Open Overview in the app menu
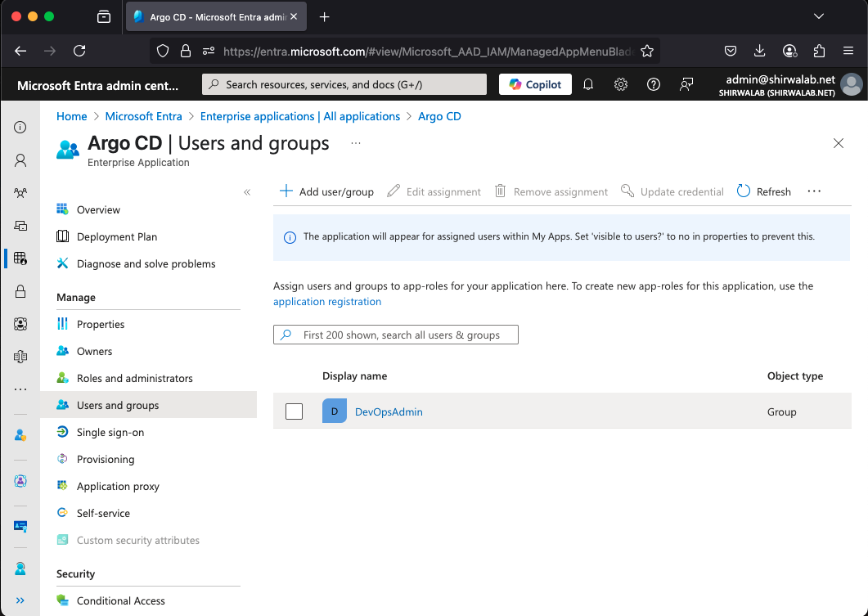 click(x=98, y=209)
